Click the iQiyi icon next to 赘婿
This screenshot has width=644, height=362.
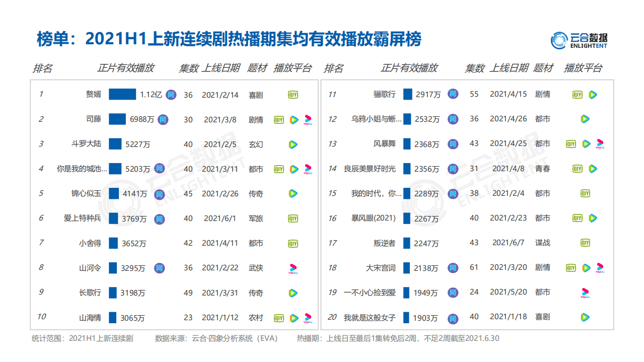coord(293,95)
